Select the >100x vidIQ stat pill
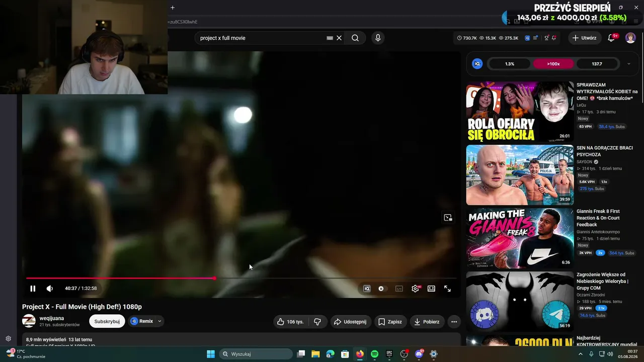This screenshot has width=644, height=362. coord(553,64)
